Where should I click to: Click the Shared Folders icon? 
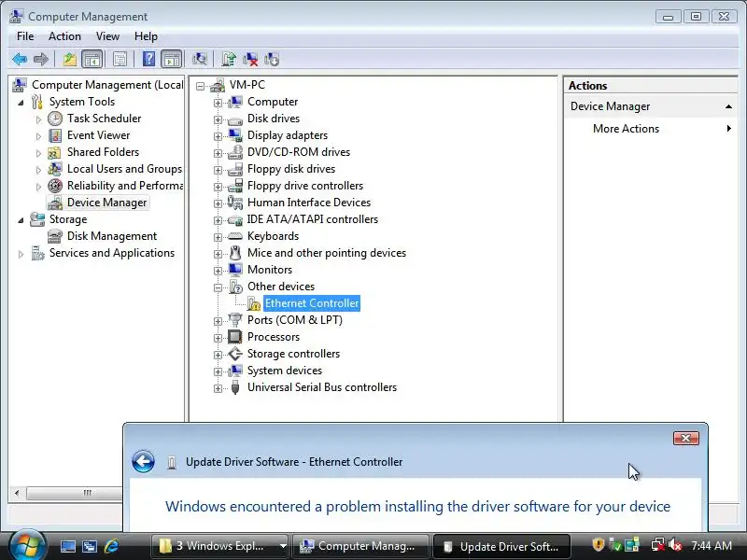55,152
